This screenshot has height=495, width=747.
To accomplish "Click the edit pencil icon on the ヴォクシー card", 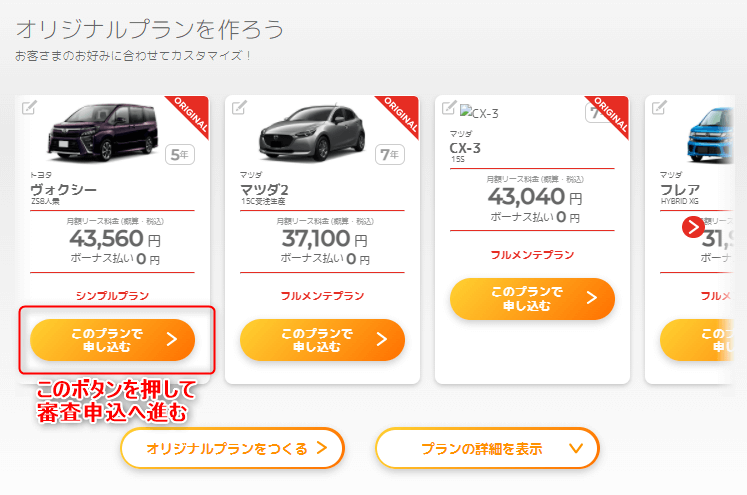I will [x=29, y=108].
